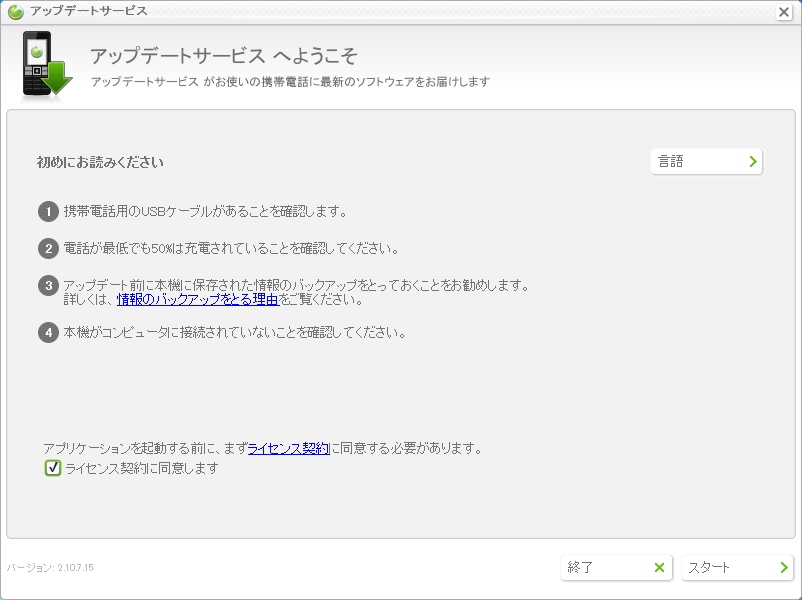Click the アップデートサービス title bar text

click(89, 11)
